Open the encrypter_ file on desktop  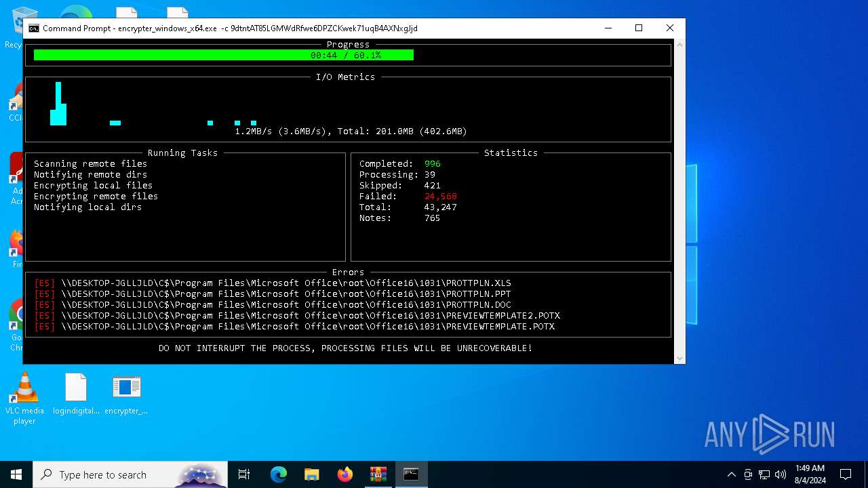[x=126, y=394]
